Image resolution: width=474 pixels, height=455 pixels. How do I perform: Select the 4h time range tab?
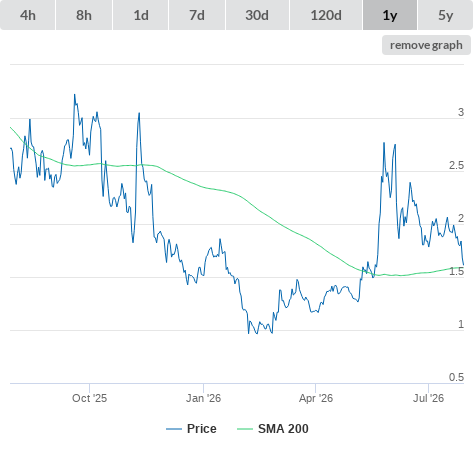28,15
